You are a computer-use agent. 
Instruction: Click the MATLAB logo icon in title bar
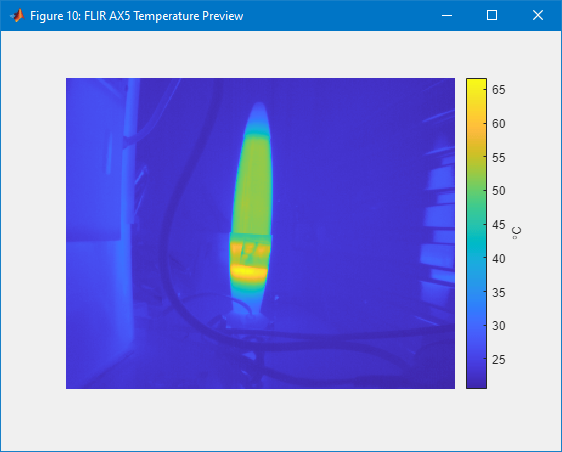pyautogui.click(x=17, y=15)
